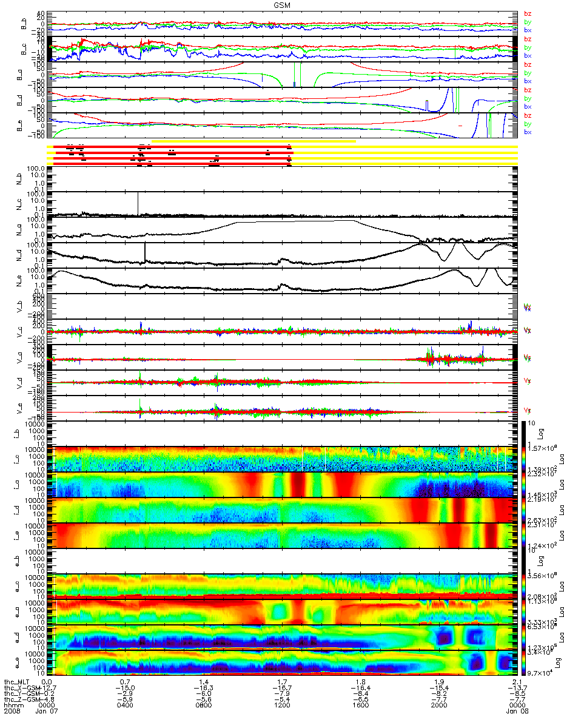Click the 2008 year label
Viewport: 564px width, 728px height.
coord(12,712)
